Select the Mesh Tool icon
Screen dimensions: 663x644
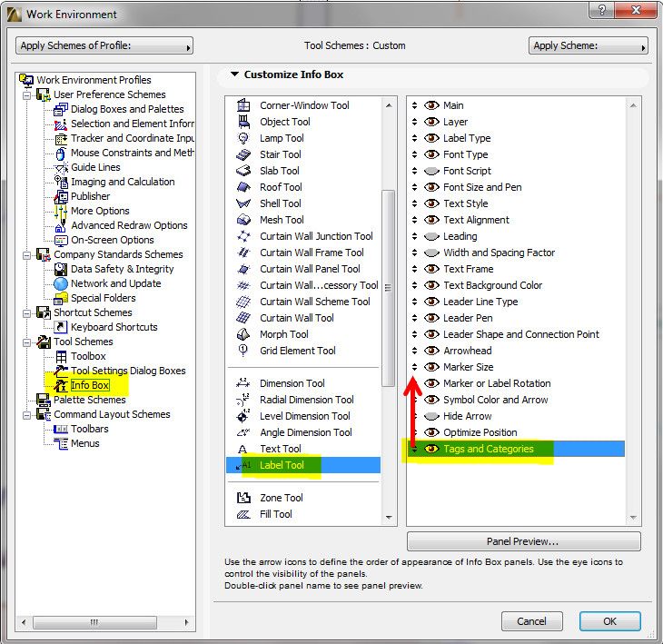pyautogui.click(x=243, y=220)
